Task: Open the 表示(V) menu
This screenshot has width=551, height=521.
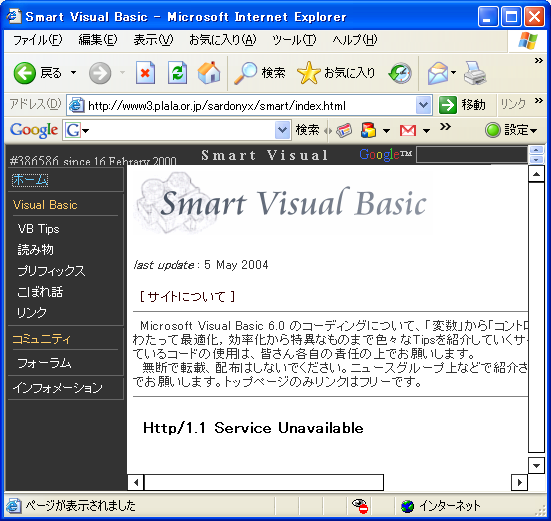Action: [x=153, y=40]
